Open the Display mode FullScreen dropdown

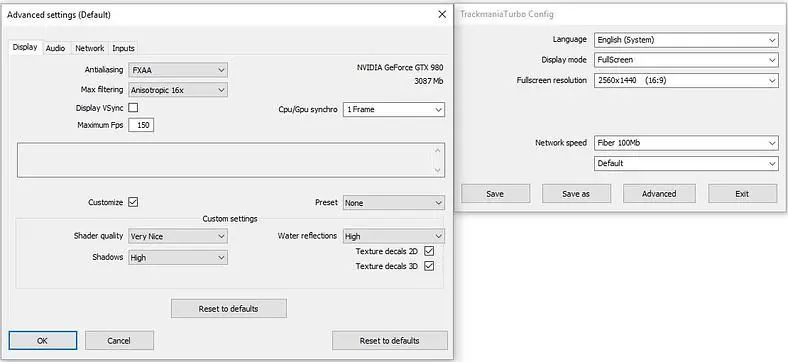686,60
